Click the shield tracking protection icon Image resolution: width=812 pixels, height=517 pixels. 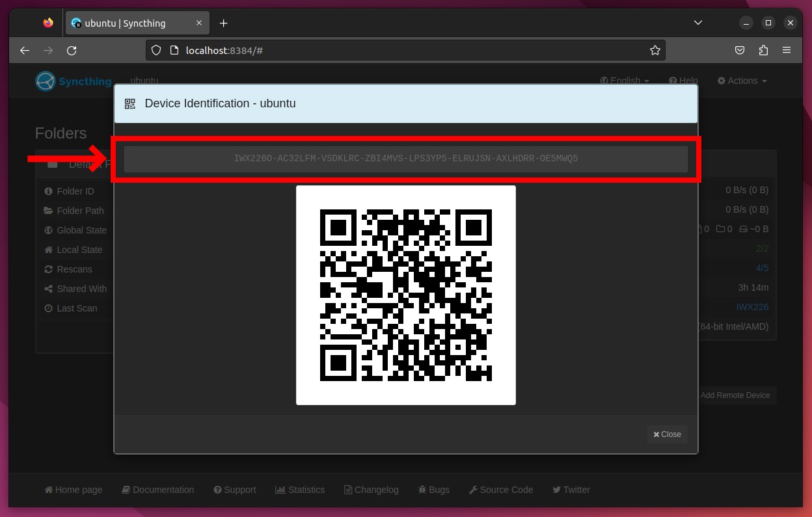(x=156, y=50)
